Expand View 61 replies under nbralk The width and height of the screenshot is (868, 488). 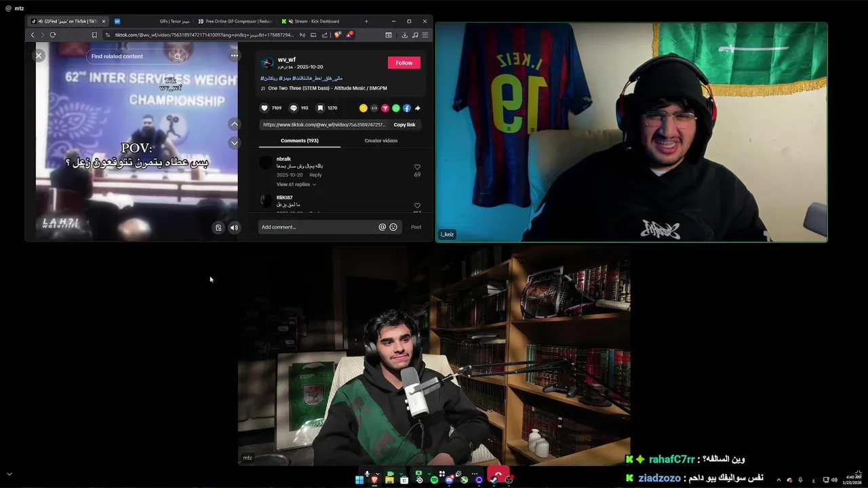tap(296, 184)
